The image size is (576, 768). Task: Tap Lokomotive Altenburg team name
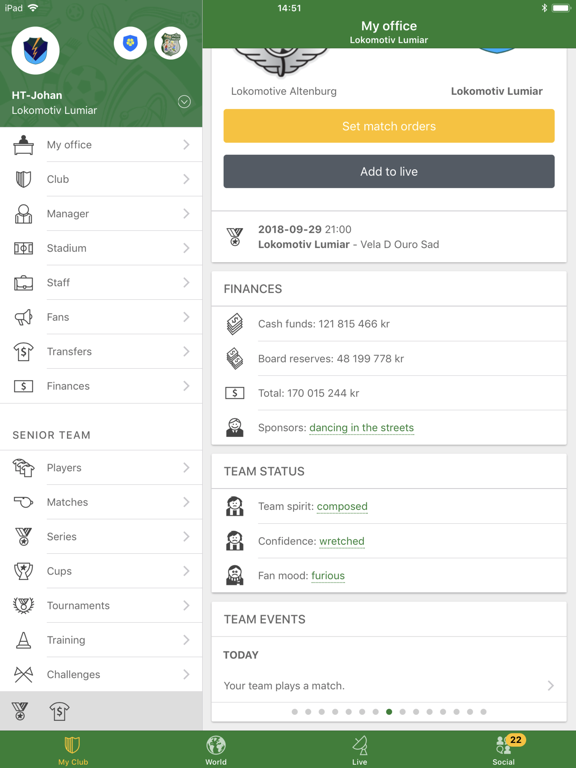tap(284, 91)
